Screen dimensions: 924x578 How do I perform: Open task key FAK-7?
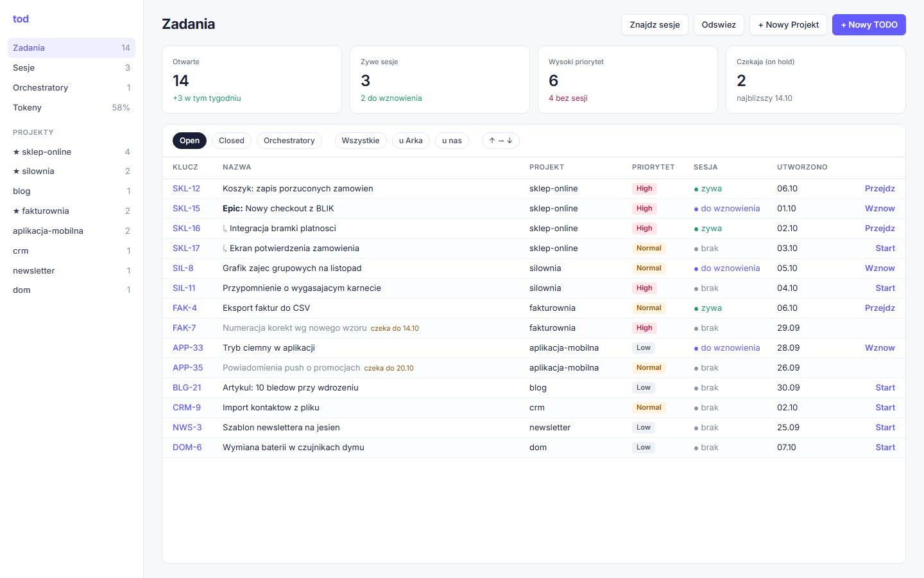pos(184,328)
